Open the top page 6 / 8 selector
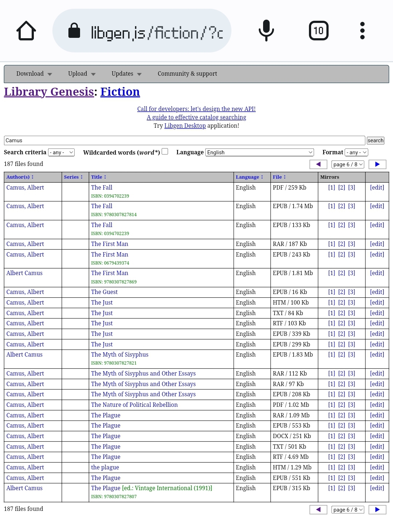 348,164
